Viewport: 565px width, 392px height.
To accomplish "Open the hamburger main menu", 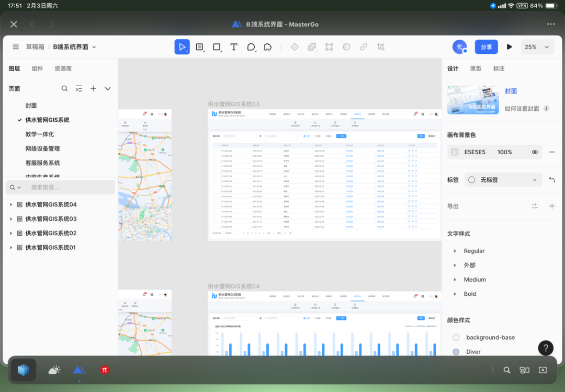I will 16,47.
